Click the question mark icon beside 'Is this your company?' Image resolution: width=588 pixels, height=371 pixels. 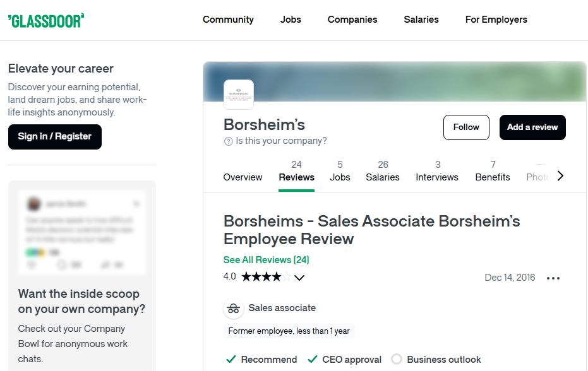point(229,141)
